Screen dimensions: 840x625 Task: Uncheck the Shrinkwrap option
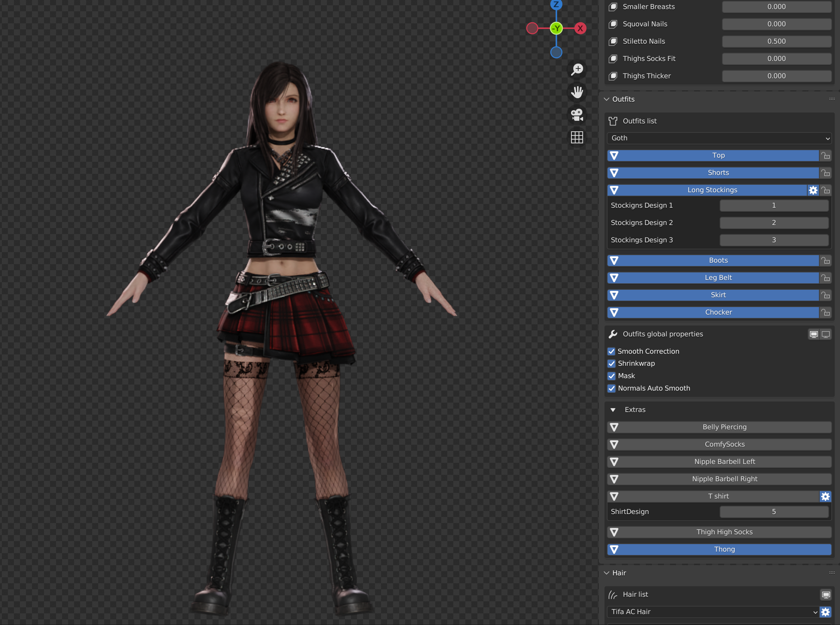pos(611,363)
